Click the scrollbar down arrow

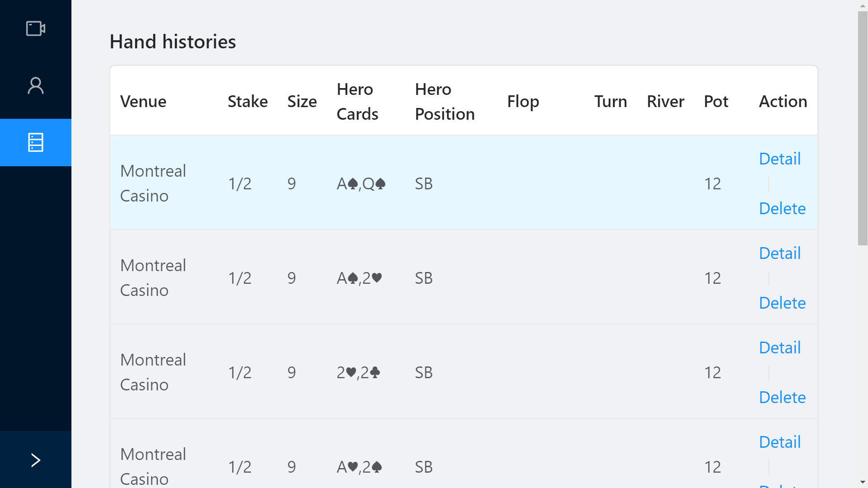tap(863, 482)
